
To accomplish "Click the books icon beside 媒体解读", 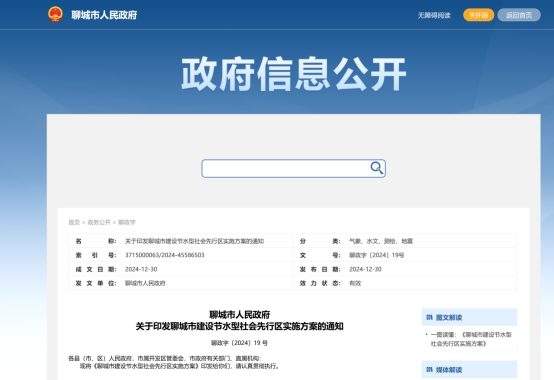I will click(429, 369).
